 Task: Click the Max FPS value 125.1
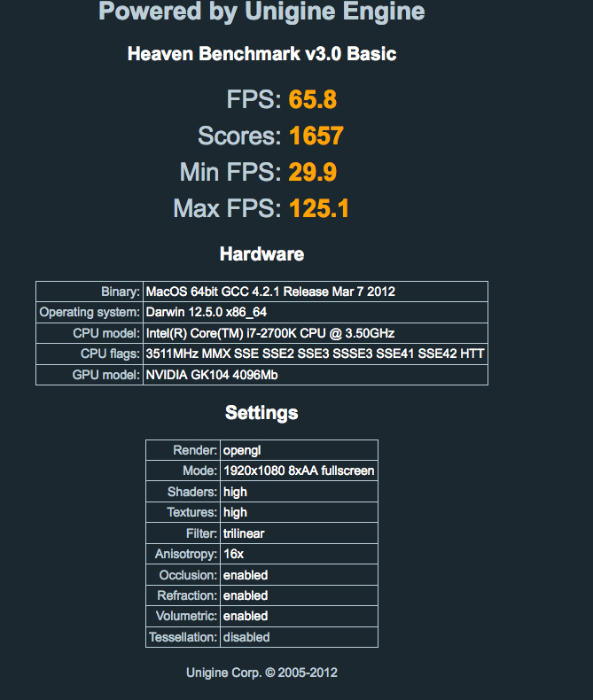319,208
